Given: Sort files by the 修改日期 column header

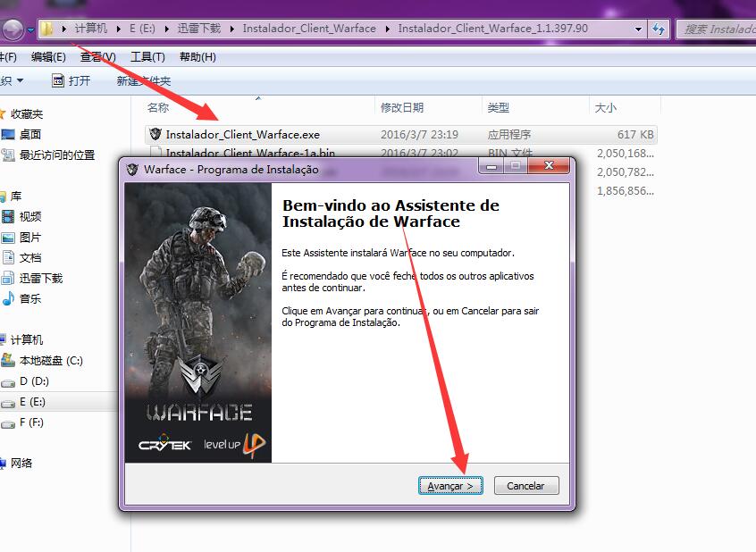Looking at the screenshot, I should click(402, 107).
